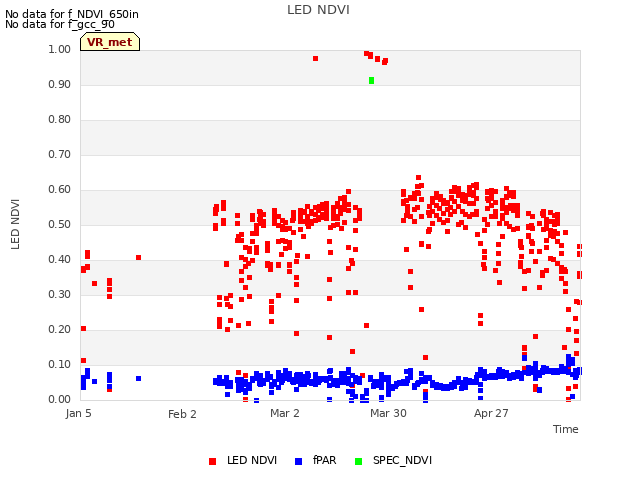Screen dimensions: 640x480
Task: Click the 0.80 y-axis tick label
Action: [60, 120]
